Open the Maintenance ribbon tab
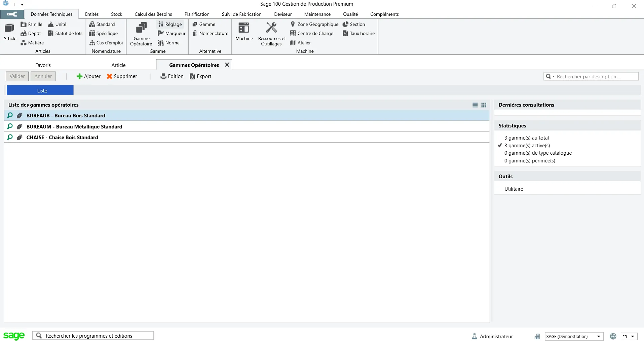644x341 pixels. click(317, 14)
